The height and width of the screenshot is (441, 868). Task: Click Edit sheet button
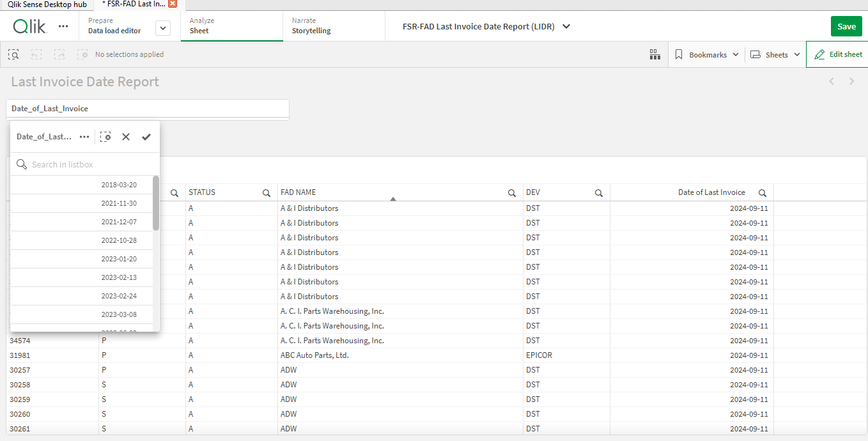pos(837,54)
